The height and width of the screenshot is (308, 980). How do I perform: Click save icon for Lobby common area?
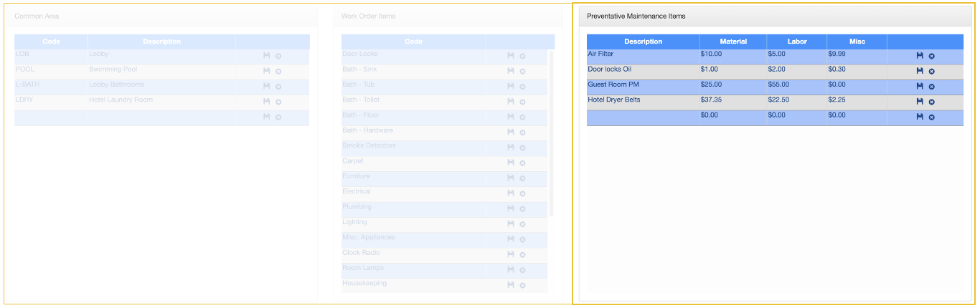pos(266,56)
